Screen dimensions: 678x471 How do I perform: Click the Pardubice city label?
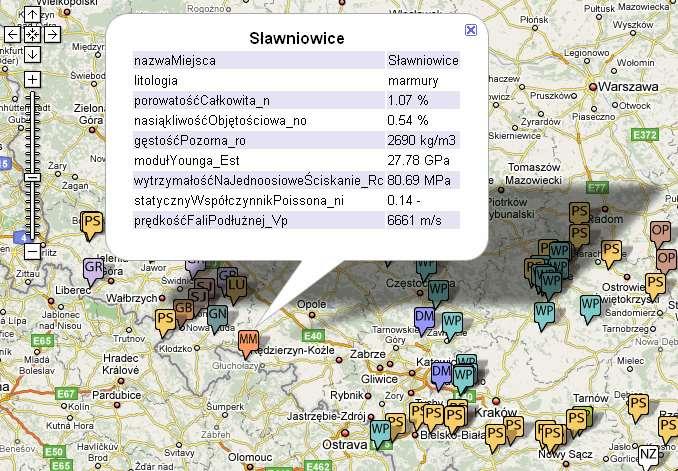point(116,395)
